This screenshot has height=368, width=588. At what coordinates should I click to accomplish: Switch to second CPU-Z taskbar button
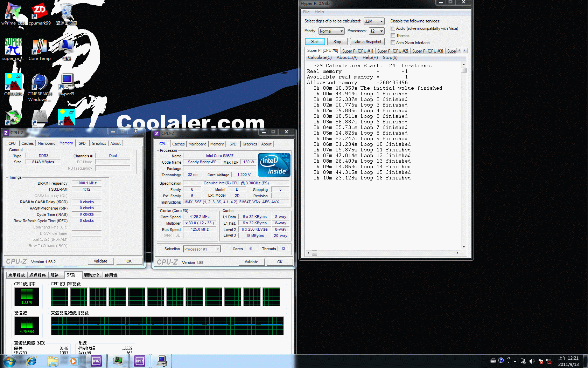pos(139,361)
